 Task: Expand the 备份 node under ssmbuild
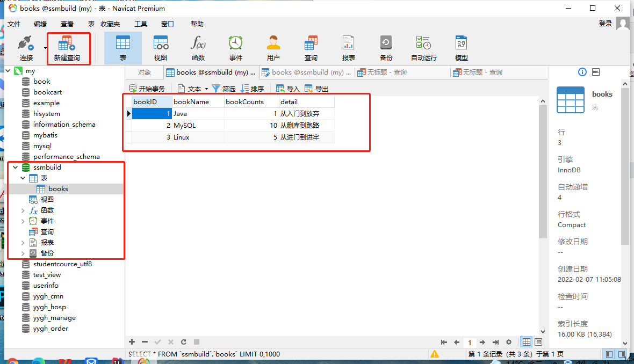pos(23,253)
